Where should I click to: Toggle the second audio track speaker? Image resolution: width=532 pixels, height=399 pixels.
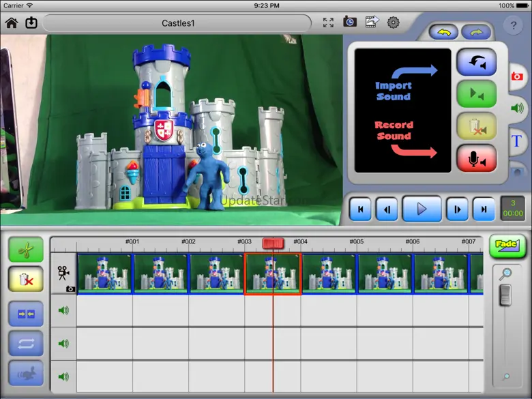coord(63,344)
